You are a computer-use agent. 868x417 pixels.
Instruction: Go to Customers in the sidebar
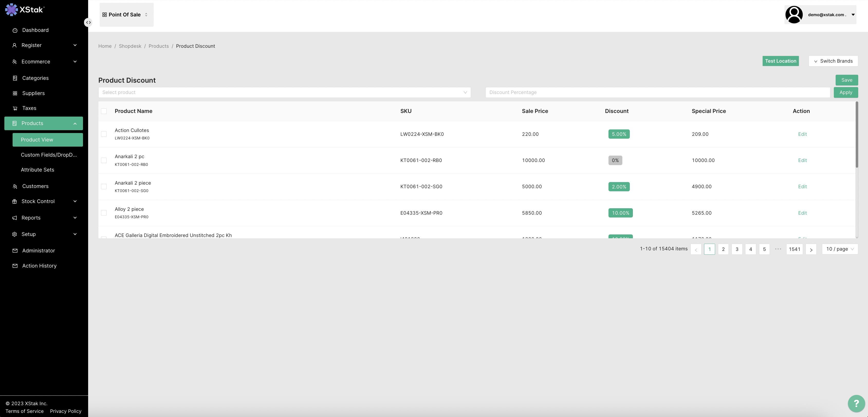coord(35,186)
